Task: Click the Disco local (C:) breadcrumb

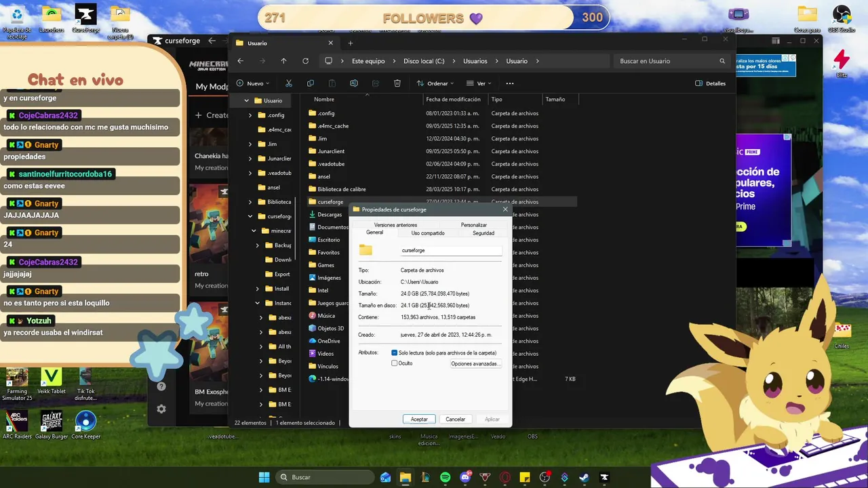Action: click(x=424, y=61)
